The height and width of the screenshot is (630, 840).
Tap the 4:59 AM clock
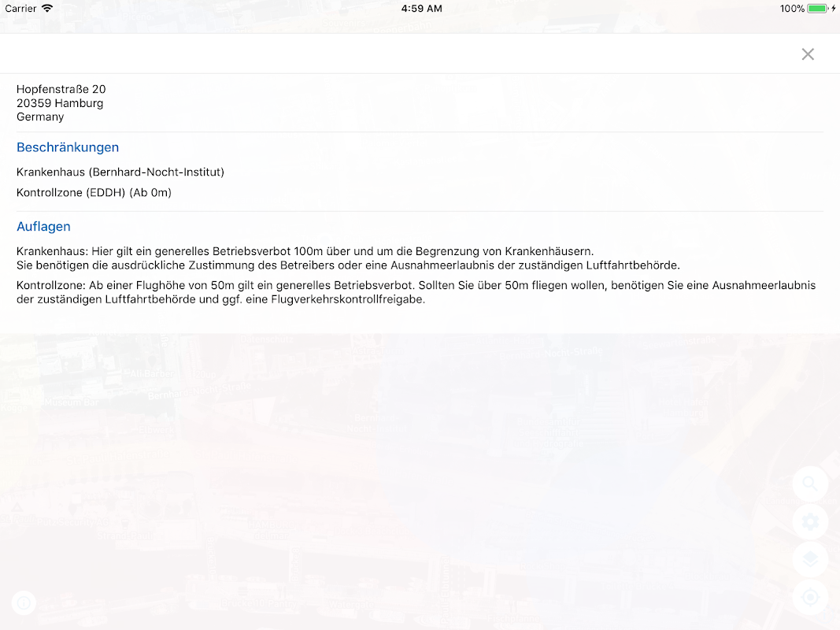(x=422, y=9)
